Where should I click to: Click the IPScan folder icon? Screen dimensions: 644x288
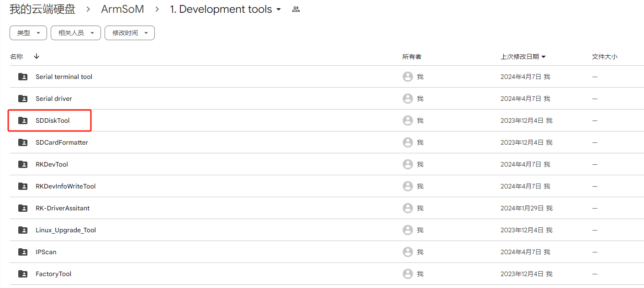pos(22,251)
